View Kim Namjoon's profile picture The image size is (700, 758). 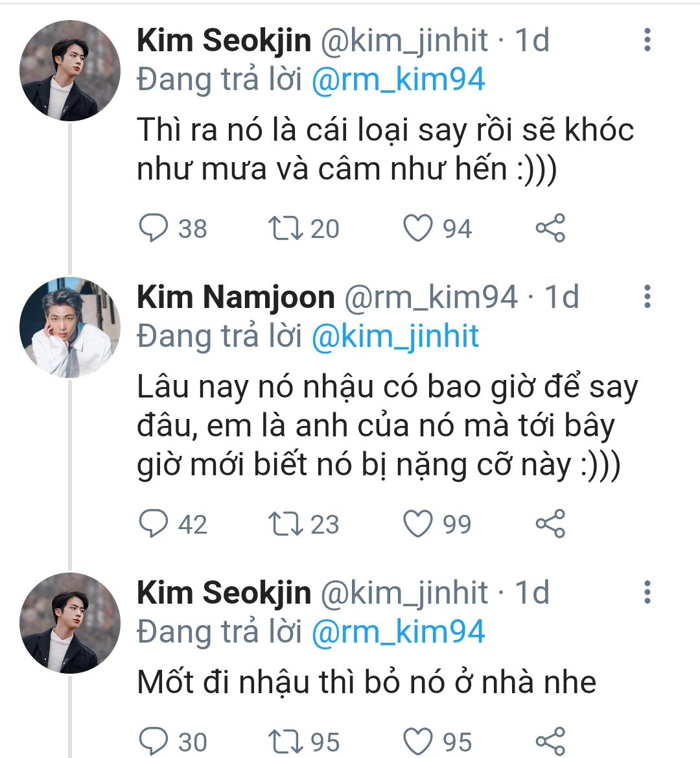click(x=70, y=327)
